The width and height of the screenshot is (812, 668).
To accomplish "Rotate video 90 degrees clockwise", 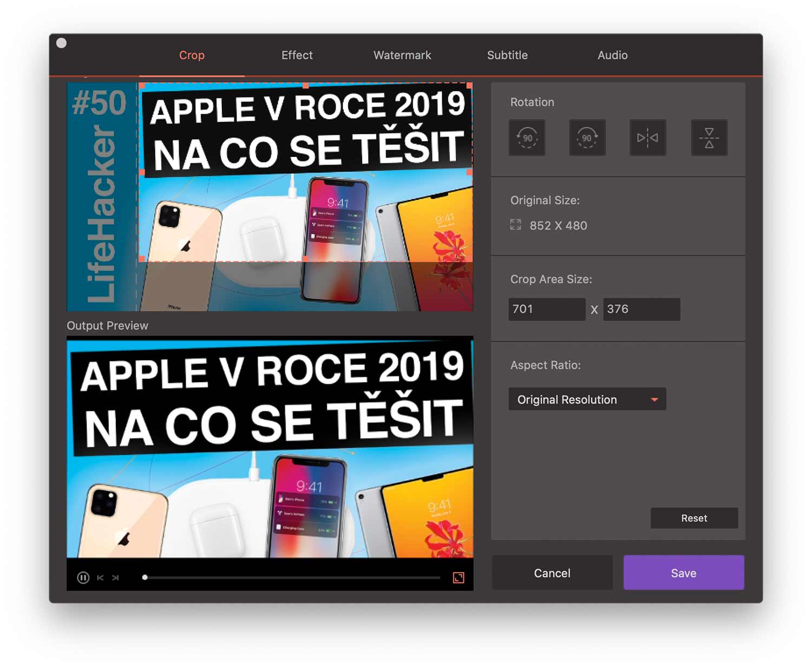I will click(587, 138).
